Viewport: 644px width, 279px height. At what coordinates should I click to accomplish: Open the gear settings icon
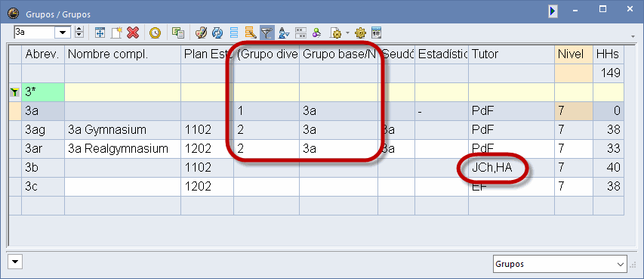pyautogui.click(x=360, y=33)
